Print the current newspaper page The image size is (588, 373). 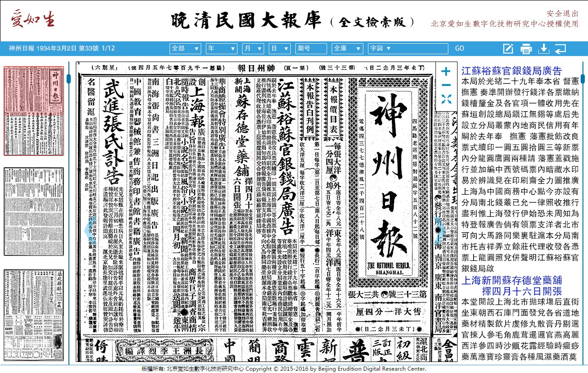point(526,49)
